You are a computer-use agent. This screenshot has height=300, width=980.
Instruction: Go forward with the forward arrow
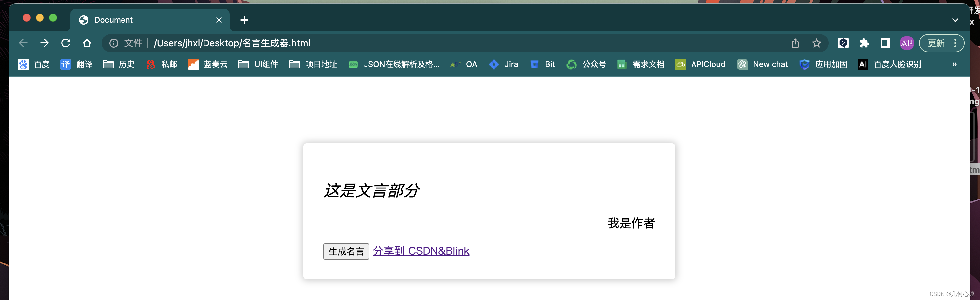[x=44, y=43]
